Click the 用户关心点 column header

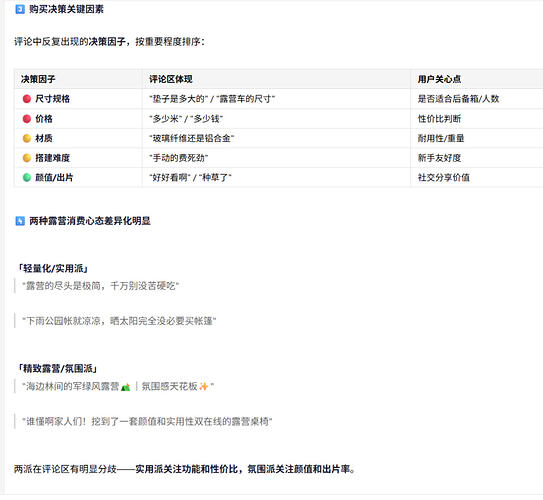(477, 79)
